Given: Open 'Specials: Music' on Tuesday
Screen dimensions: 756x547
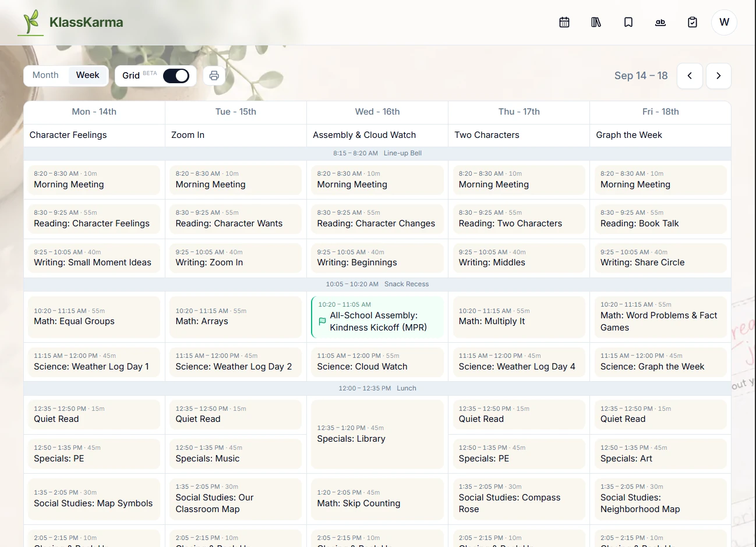Looking at the screenshot, I should point(236,454).
